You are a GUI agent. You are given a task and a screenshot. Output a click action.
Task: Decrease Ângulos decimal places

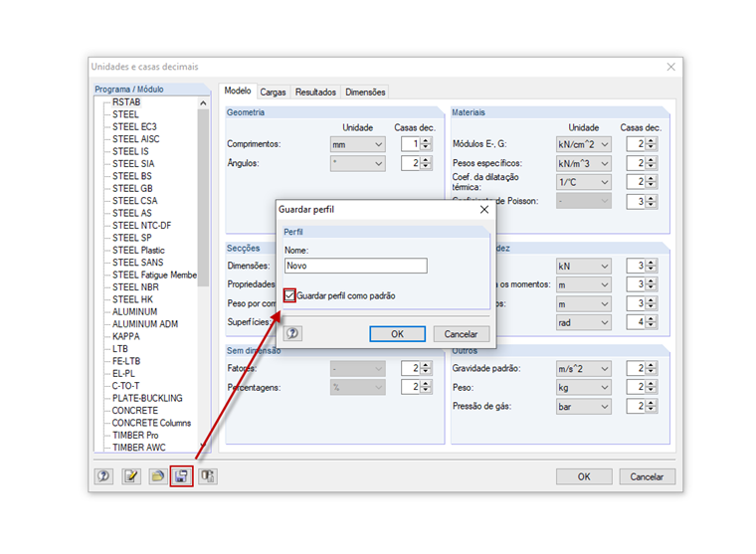click(426, 166)
